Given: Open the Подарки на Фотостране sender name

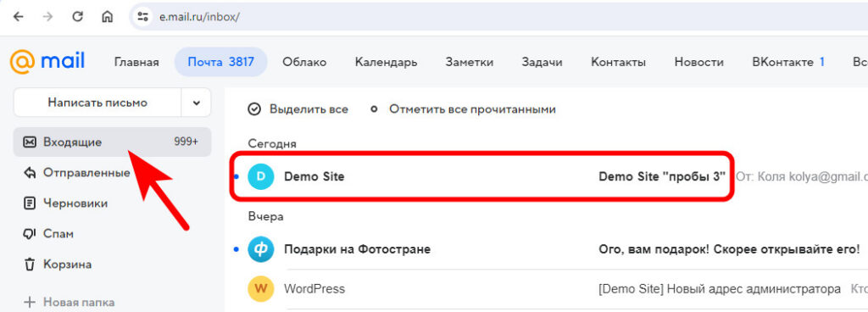Looking at the screenshot, I should pos(357,249).
